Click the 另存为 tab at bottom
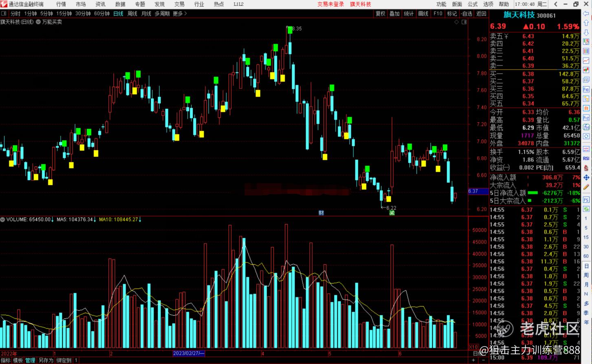Image resolution: width=592 pixels, height=364 pixels. tap(46, 360)
